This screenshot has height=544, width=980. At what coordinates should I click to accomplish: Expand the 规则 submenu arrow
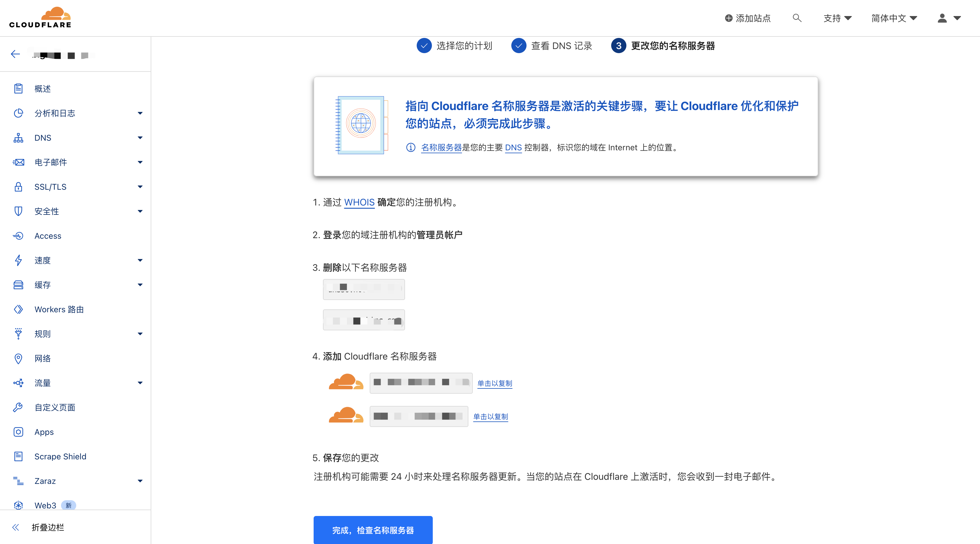pos(140,334)
